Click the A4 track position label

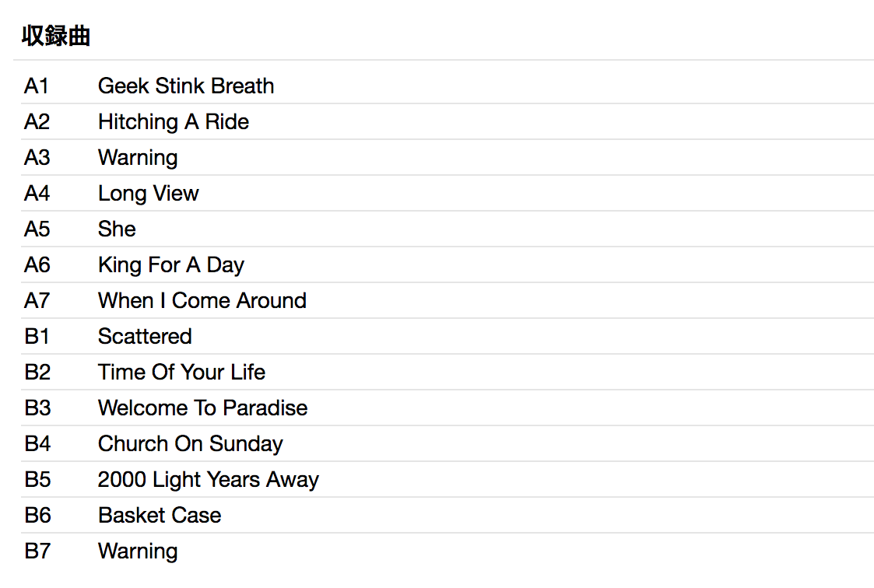[x=37, y=193]
